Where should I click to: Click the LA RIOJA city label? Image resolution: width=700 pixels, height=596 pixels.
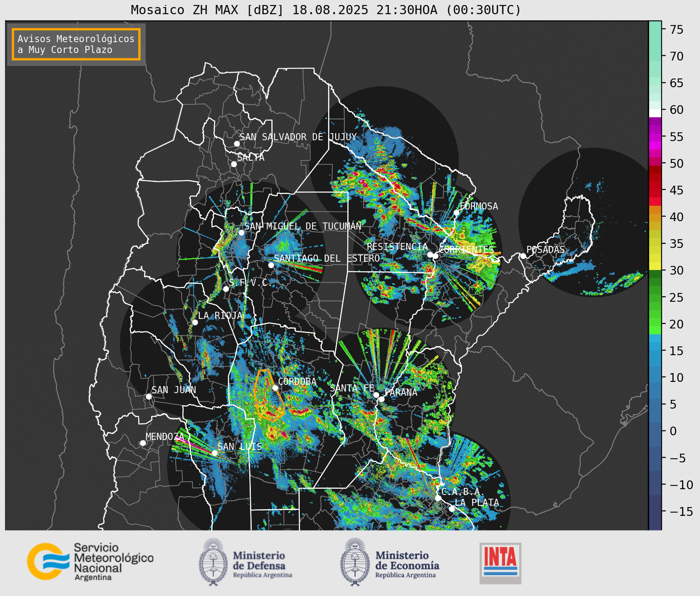point(220,316)
